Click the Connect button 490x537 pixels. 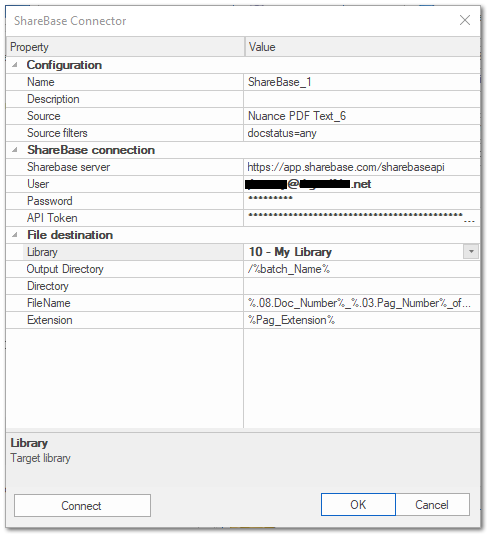click(x=82, y=505)
